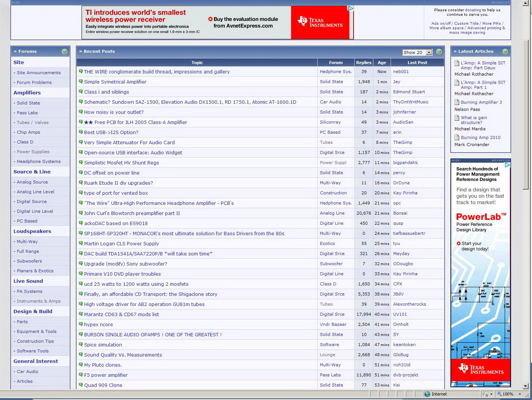Image resolution: width=532 pixels, height=400 pixels.
Task: Click the AdChoices icon on the PowerLab sidebar ad
Action: coord(508,165)
